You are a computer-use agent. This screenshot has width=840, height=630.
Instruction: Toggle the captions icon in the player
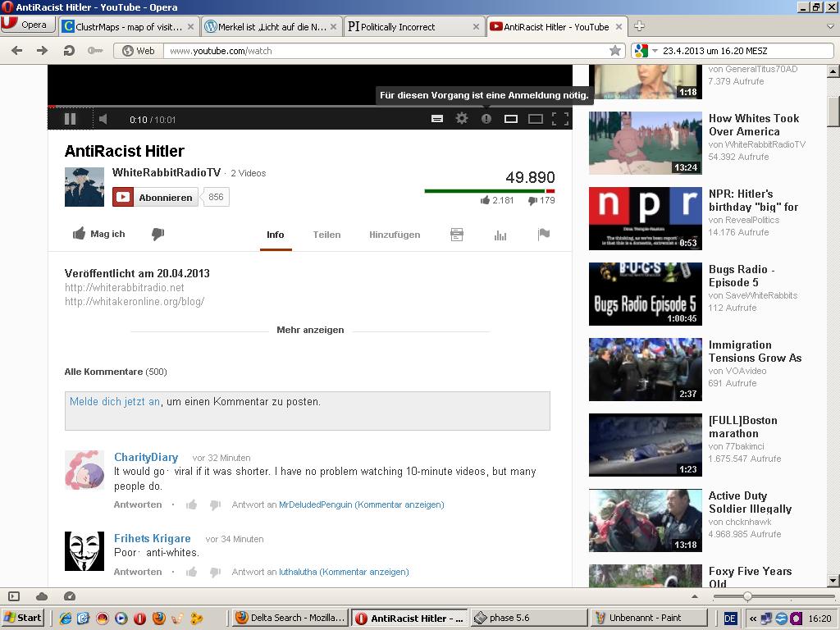point(437,119)
